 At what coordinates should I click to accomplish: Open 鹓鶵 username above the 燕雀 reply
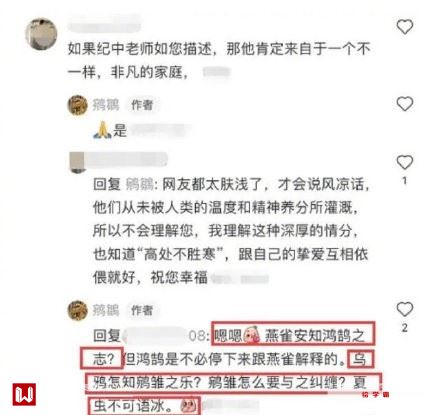coord(106,310)
